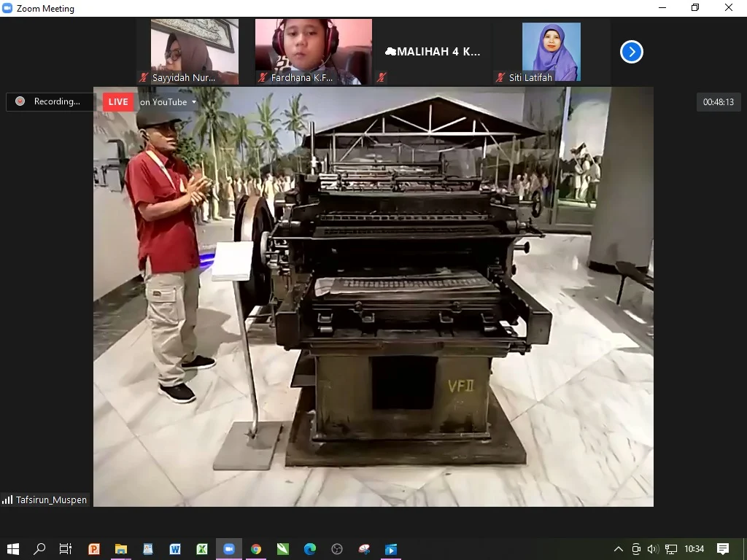Select Fardhana K.F's video thumbnail

pos(313,52)
